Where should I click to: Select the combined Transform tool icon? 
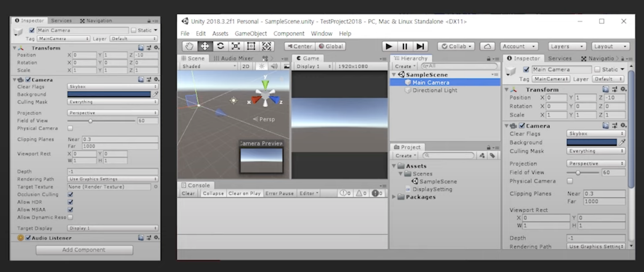click(x=267, y=46)
